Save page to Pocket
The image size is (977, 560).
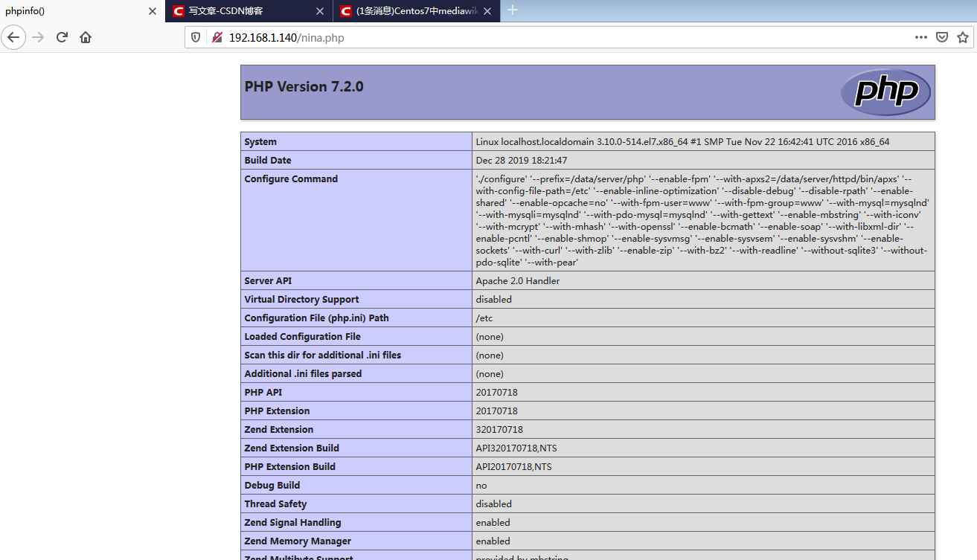point(942,37)
